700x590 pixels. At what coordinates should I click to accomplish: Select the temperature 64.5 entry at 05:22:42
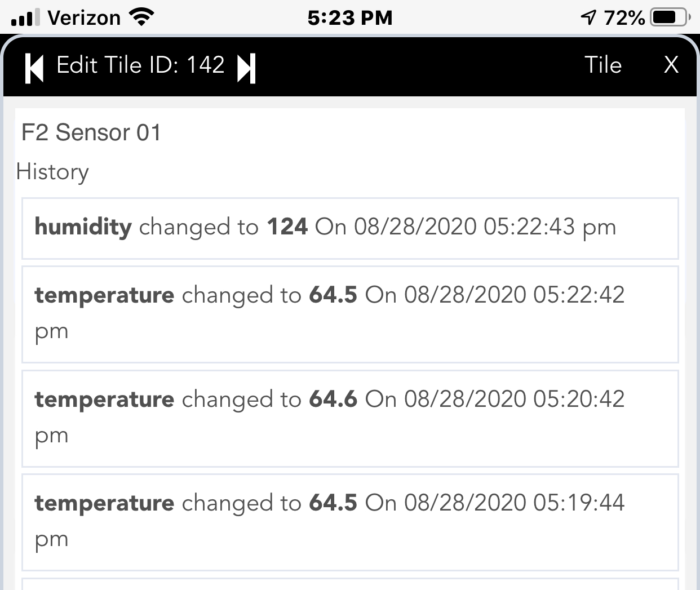pos(350,314)
